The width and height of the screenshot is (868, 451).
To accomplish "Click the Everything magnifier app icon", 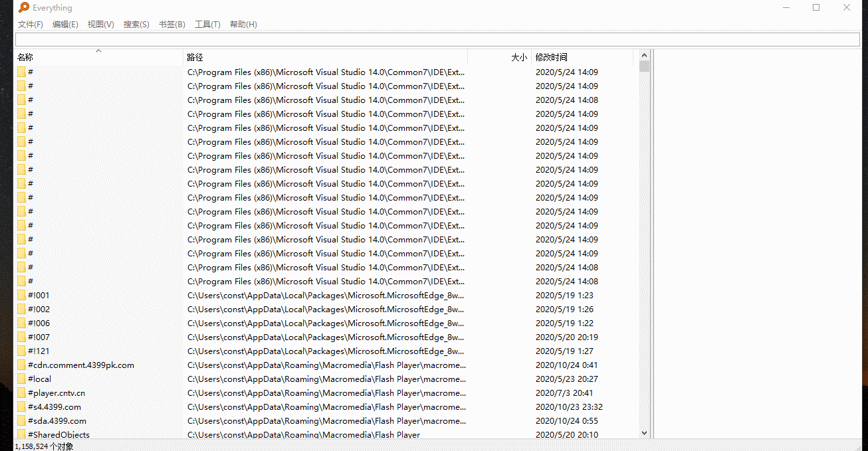I will tap(24, 8).
